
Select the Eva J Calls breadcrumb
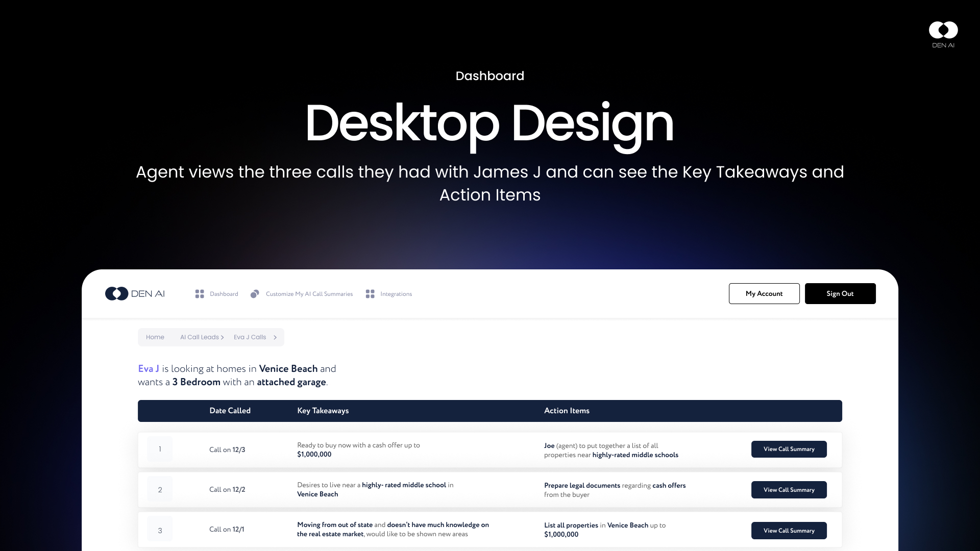pyautogui.click(x=250, y=337)
